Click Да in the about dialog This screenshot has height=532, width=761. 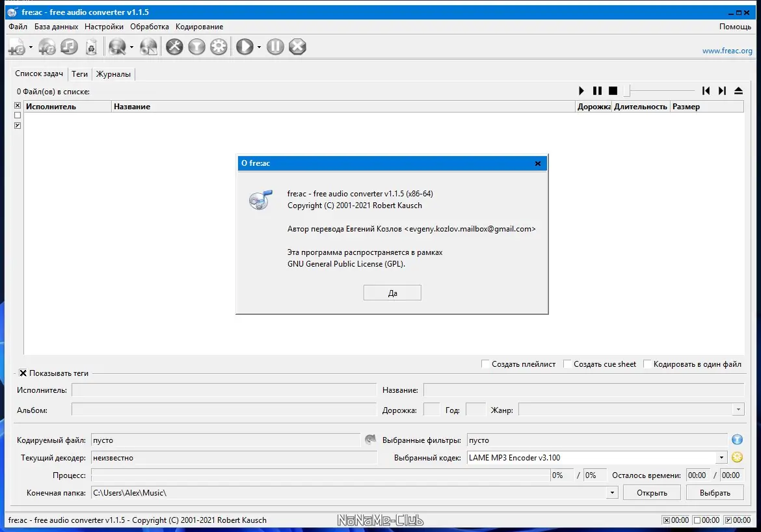point(392,293)
